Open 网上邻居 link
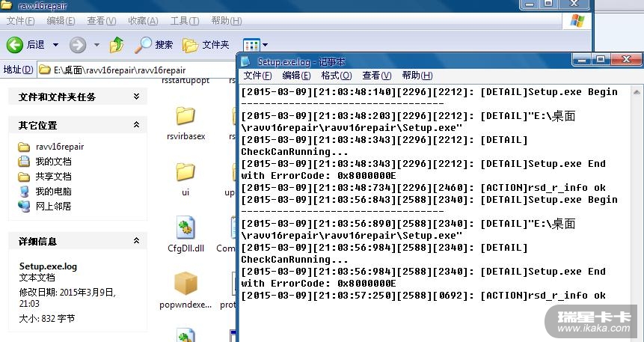The width and height of the screenshot is (644, 342). pyautogui.click(x=53, y=206)
